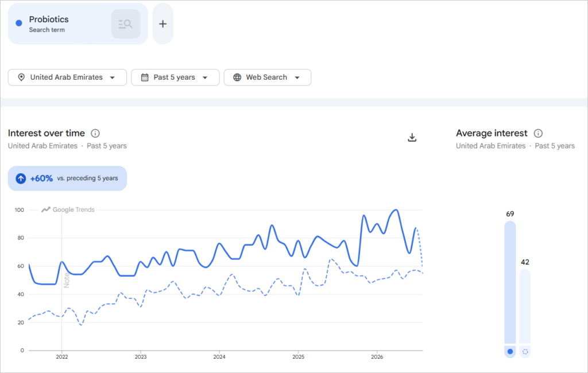
Task: Toggle solid dot legend under the 69 bar
Action: coord(510,352)
